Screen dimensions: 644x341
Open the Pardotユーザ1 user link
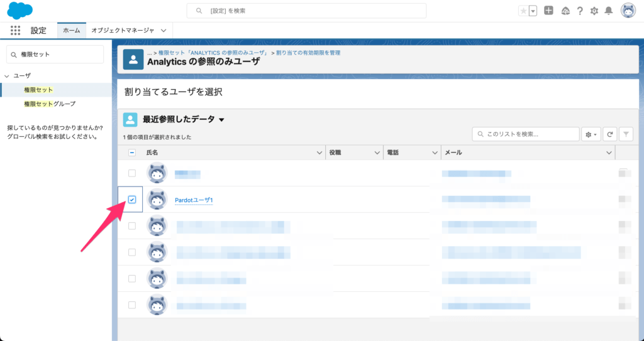[194, 200]
